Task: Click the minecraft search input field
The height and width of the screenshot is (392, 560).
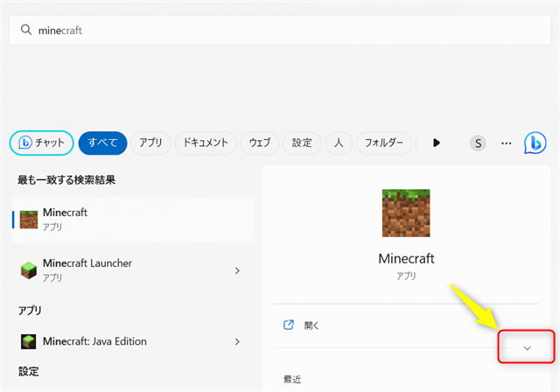Action: tap(280, 30)
